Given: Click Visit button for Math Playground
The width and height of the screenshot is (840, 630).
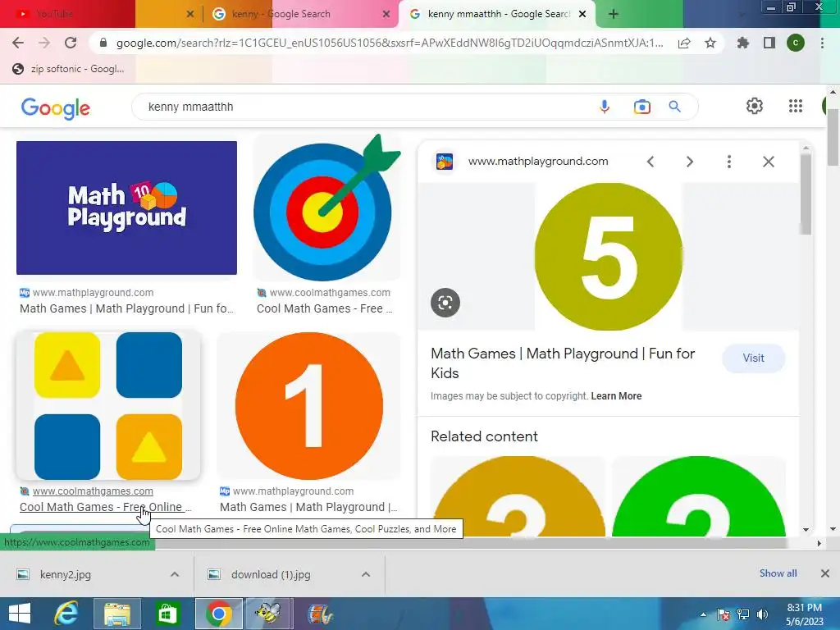Looking at the screenshot, I should click(x=753, y=358).
